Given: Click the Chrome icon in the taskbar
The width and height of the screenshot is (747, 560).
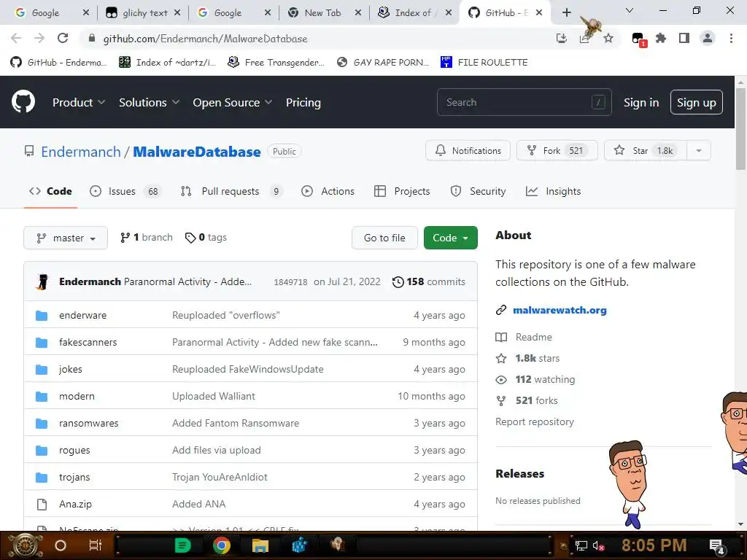Looking at the screenshot, I should (x=222, y=545).
